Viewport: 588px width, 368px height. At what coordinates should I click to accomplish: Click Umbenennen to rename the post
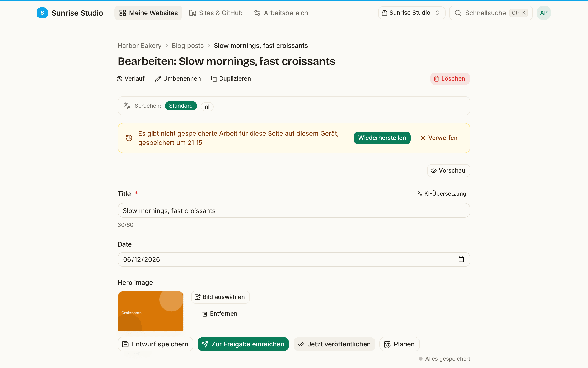coord(178,79)
